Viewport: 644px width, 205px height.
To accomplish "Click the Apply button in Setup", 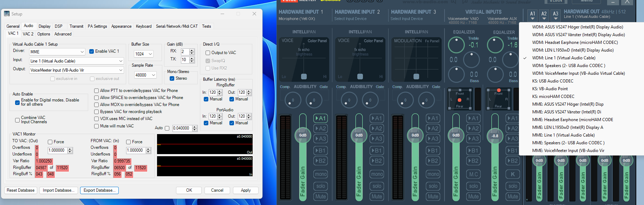I will pos(246,190).
